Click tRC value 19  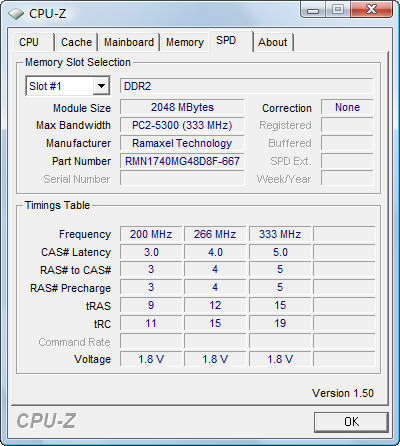pos(280,323)
